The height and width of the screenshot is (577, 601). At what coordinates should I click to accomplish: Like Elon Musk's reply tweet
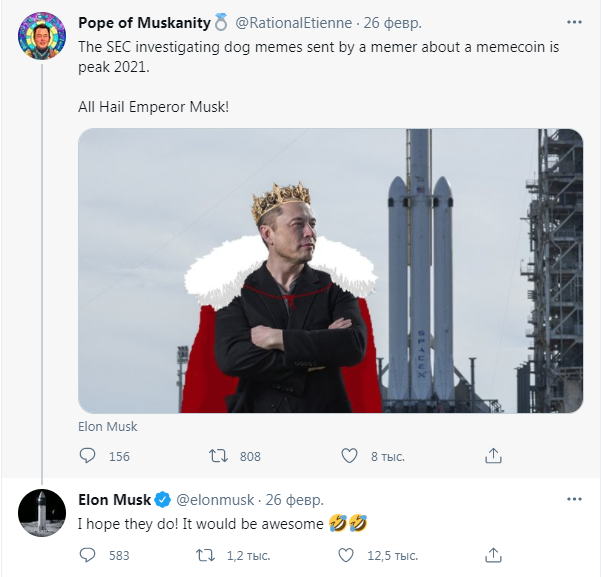point(349,554)
